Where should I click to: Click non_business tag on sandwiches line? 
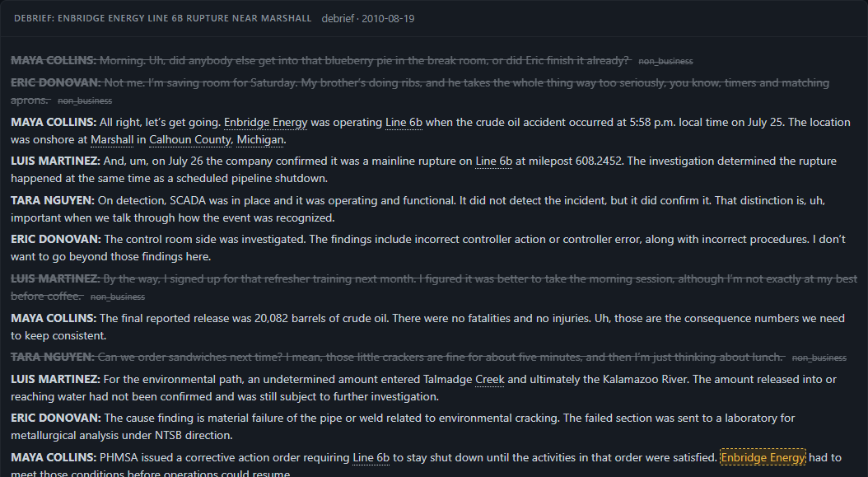click(819, 358)
